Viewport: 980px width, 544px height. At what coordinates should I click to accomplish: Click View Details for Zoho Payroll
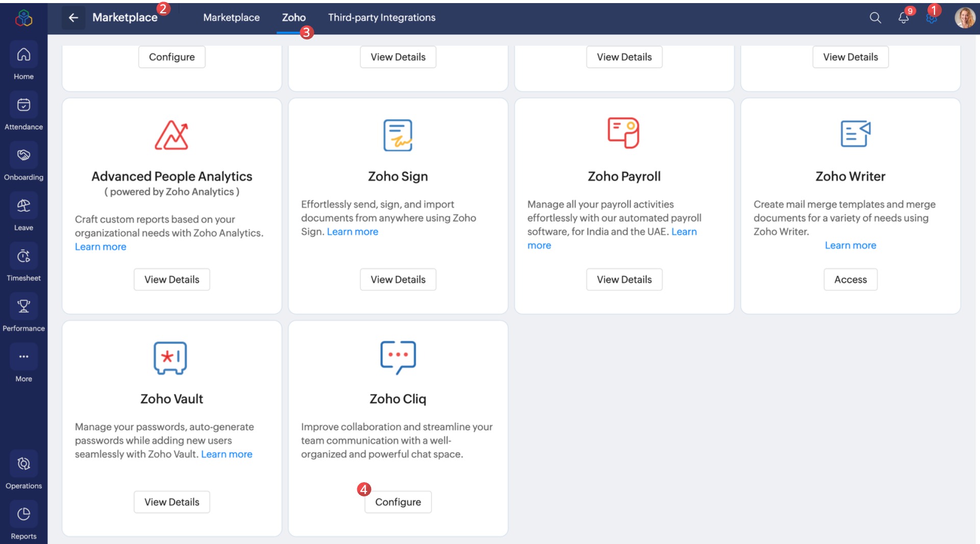[624, 280]
